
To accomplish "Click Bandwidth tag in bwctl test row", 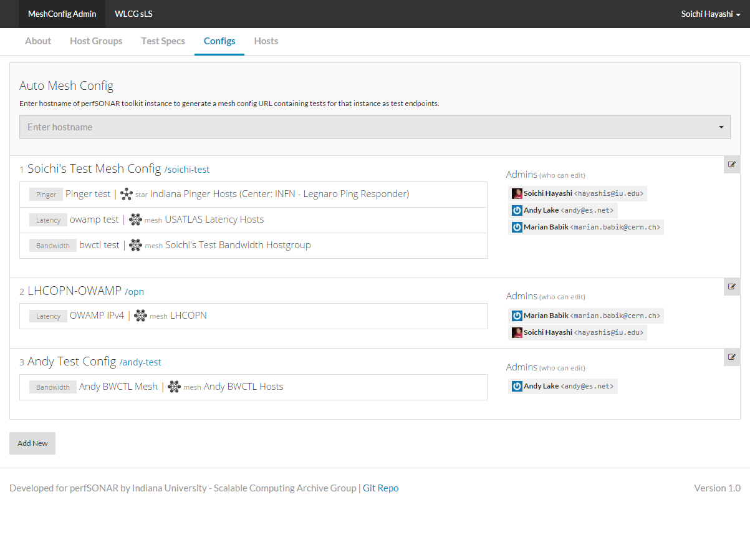I will (53, 246).
